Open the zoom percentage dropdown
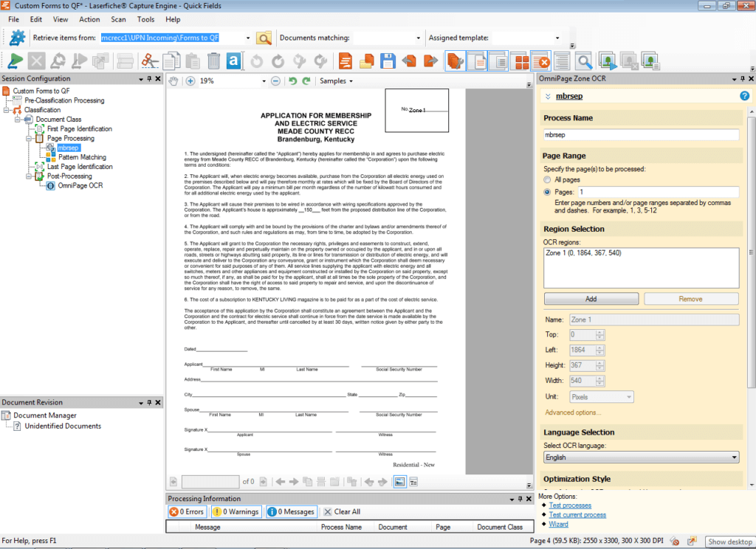 pos(264,81)
